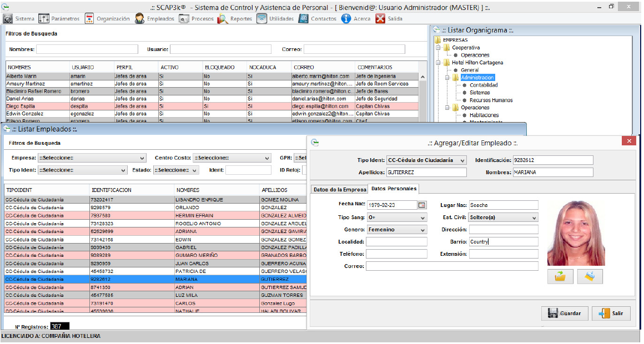
Task: Click the load photo folder button
Action: point(560,276)
